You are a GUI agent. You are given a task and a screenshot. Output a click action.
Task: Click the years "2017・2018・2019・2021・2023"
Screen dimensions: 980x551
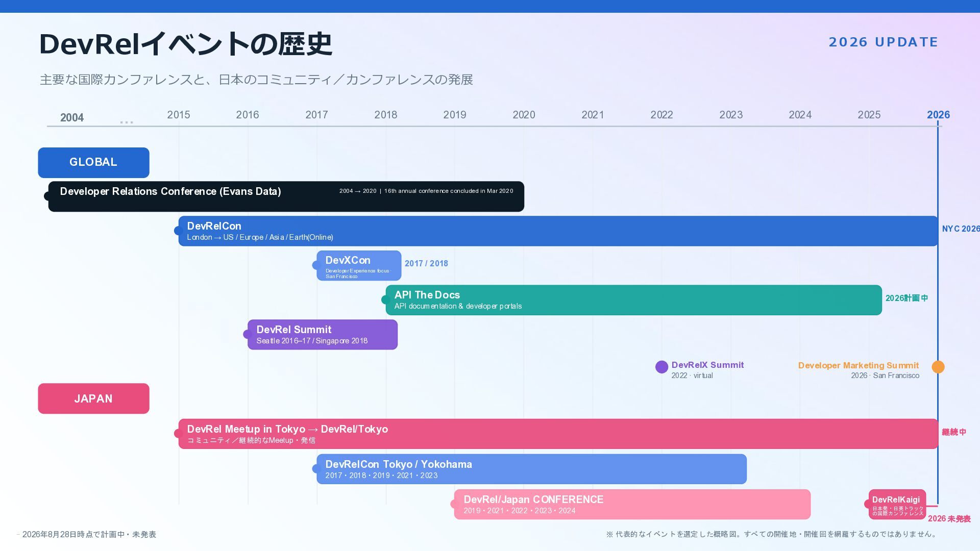tap(381, 475)
